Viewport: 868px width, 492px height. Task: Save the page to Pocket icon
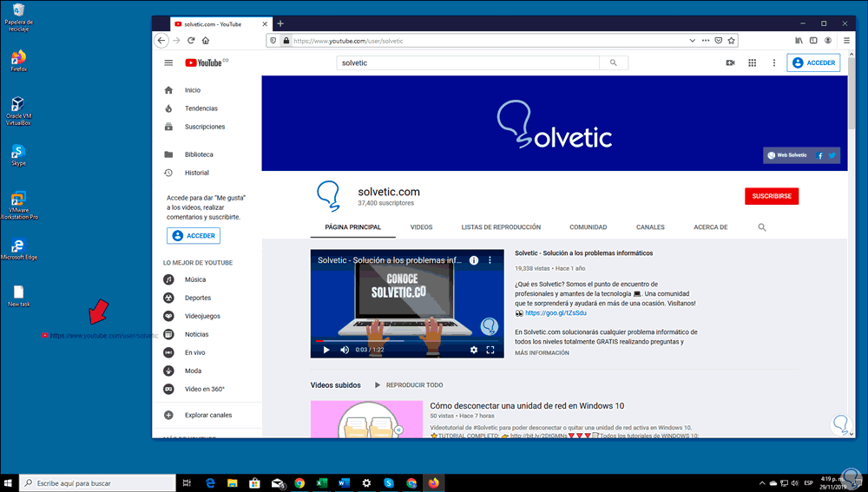719,41
